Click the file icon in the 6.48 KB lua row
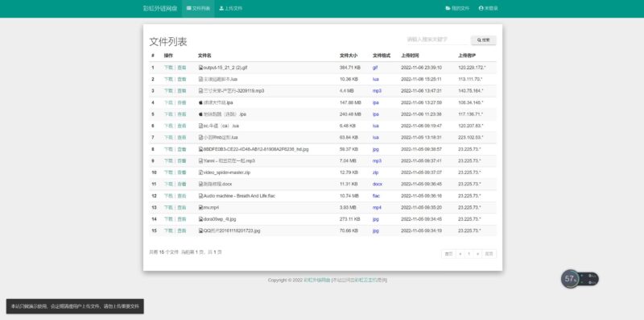644x320 pixels. click(200, 126)
